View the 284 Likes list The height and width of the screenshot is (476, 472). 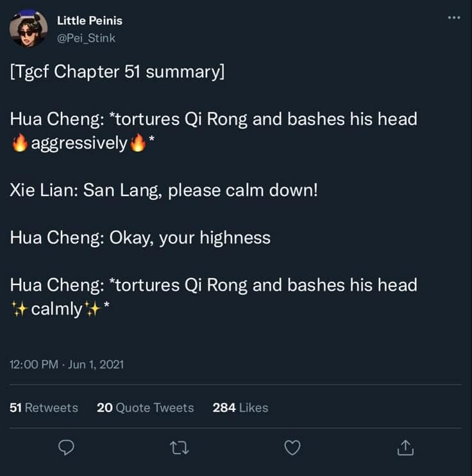click(x=240, y=407)
